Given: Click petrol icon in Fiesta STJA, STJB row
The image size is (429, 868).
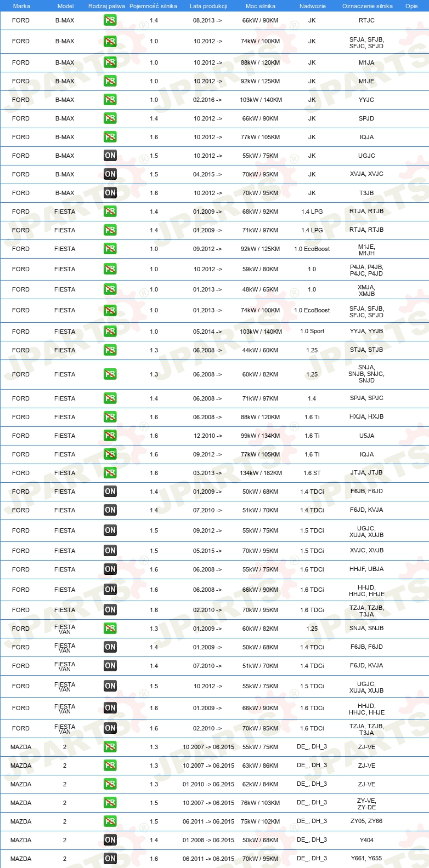Looking at the screenshot, I should point(110,350).
